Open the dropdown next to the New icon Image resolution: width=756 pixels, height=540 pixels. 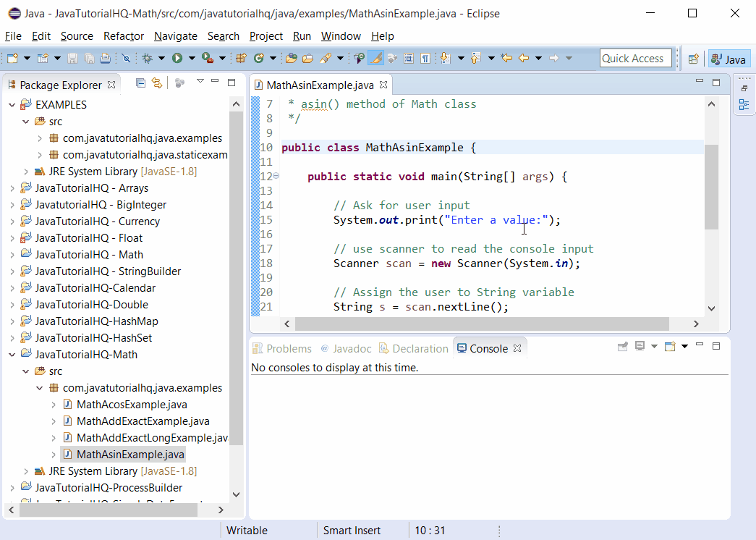click(27, 59)
